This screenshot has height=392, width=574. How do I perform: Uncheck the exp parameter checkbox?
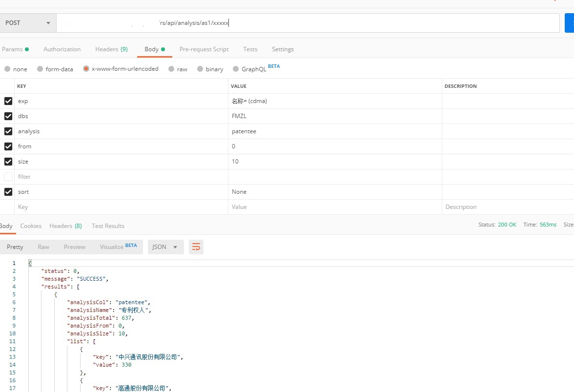8,101
